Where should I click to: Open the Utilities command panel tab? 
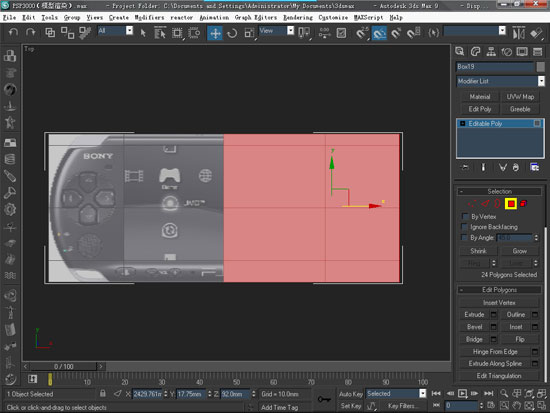(x=537, y=52)
